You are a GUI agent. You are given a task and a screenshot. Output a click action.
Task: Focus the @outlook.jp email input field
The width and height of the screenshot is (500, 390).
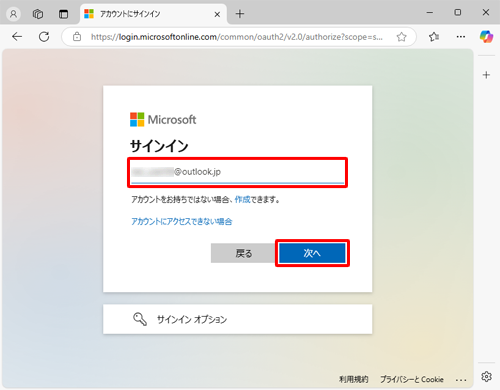(238, 172)
